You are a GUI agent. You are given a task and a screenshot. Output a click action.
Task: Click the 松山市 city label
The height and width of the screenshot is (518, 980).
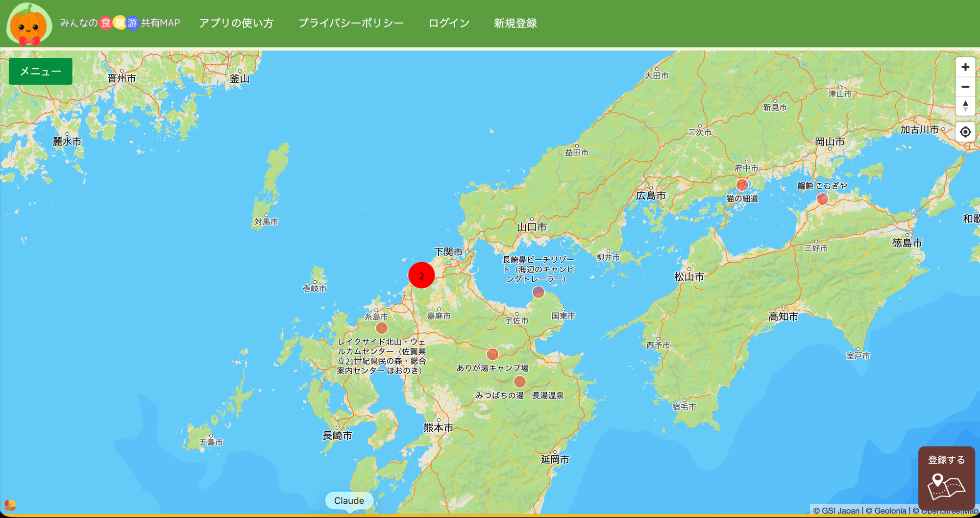[x=689, y=277]
